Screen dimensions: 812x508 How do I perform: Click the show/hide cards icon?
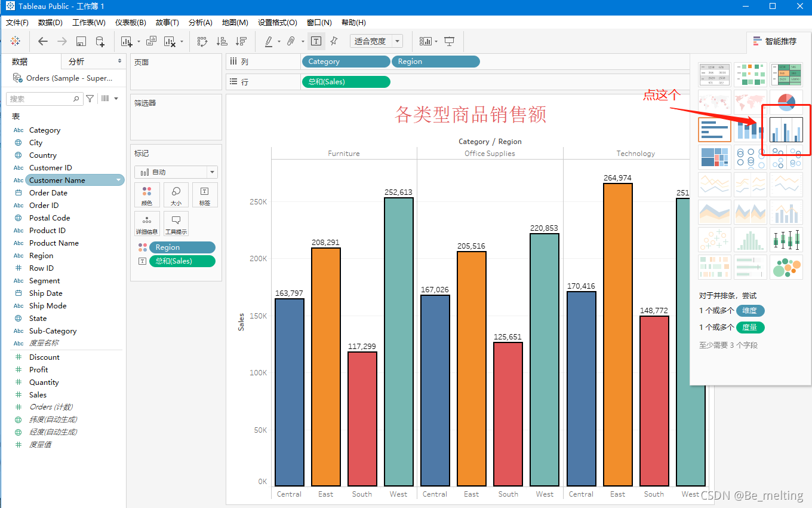click(425, 41)
